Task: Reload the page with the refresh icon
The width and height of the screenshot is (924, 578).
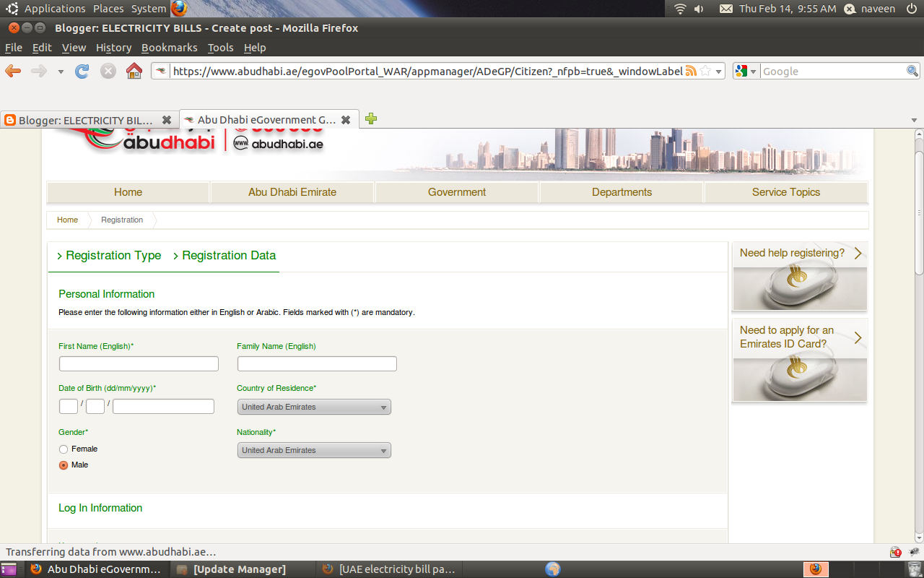Action: tap(82, 71)
